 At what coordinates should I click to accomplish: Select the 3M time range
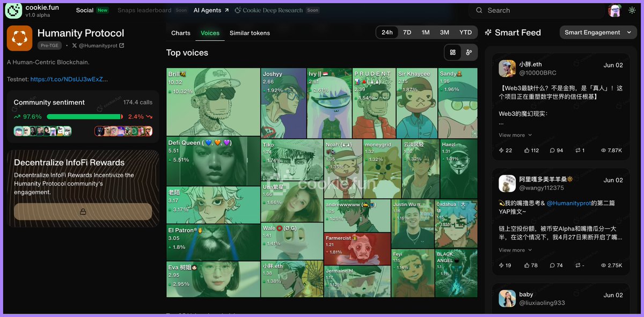444,32
